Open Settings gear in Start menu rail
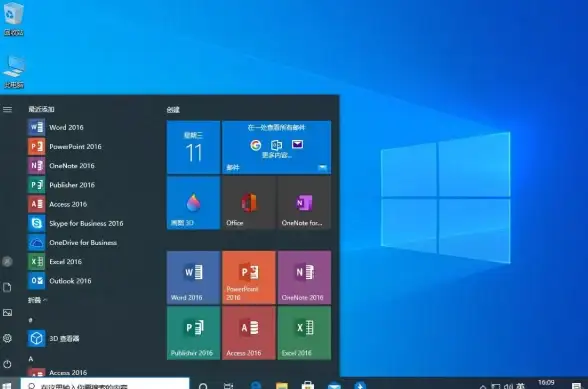Screen dimensions: 588x389 (x=8, y=338)
